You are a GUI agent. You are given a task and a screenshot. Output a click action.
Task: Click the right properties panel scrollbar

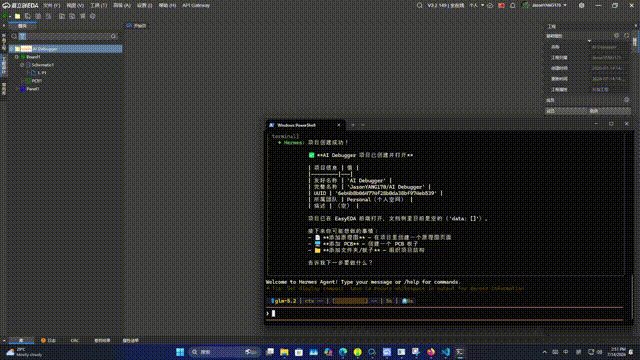[x=634, y=42]
